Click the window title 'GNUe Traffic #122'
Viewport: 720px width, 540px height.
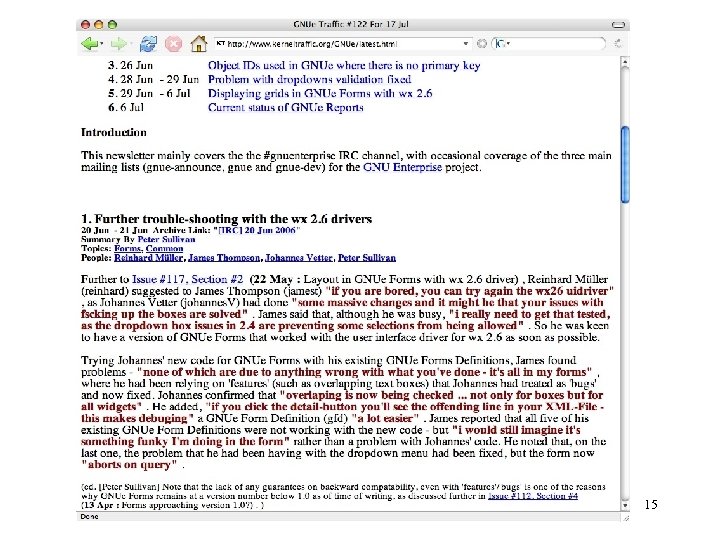350,24
